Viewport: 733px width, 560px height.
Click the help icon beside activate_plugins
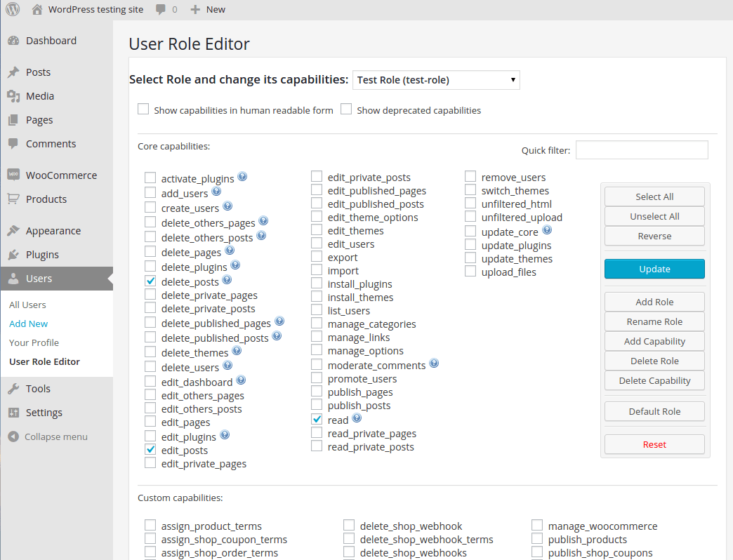click(x=242, y=177)
